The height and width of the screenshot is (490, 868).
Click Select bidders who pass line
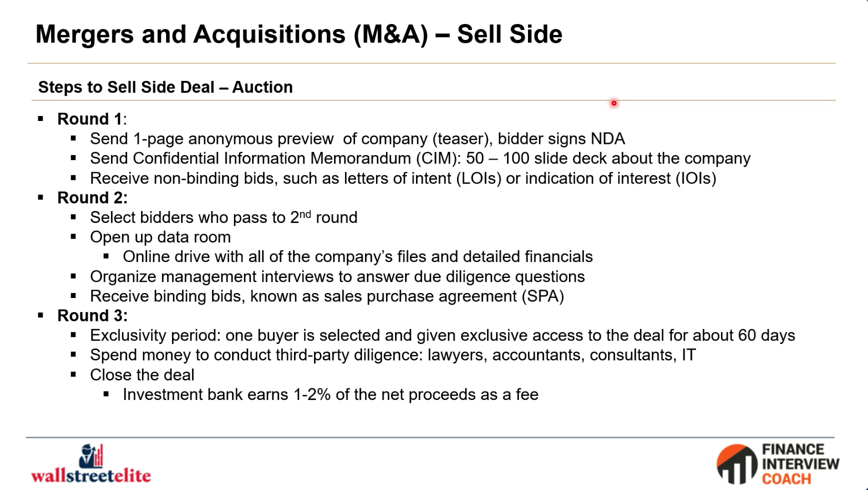tap(223, 217)
